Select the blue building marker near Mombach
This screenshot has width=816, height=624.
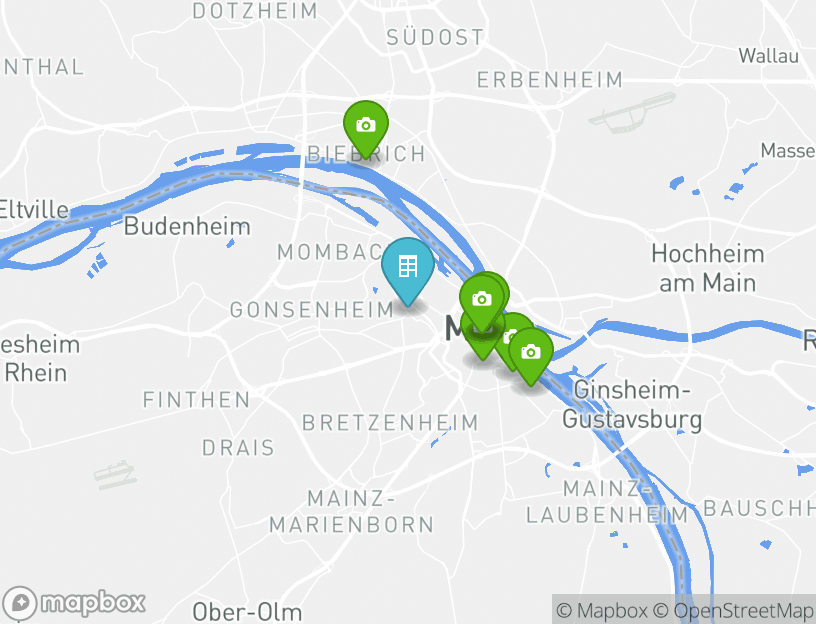[408, 268]
